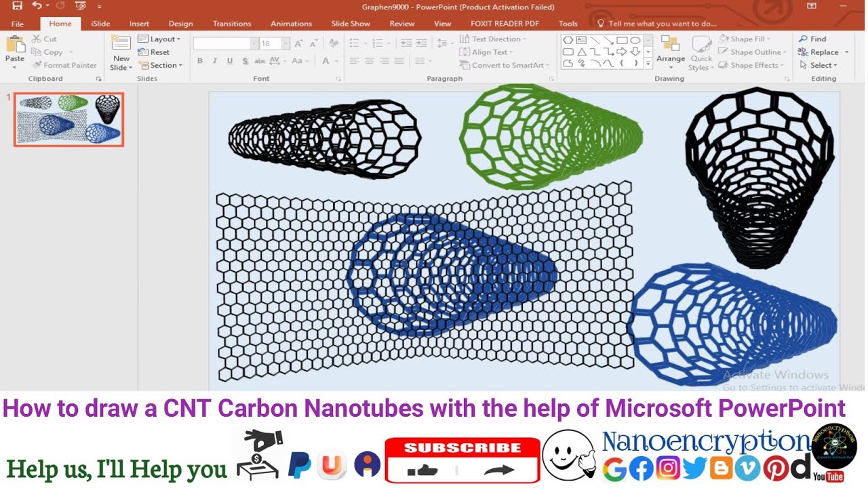Open the Text Direction dropdown

tap(493, 39)
